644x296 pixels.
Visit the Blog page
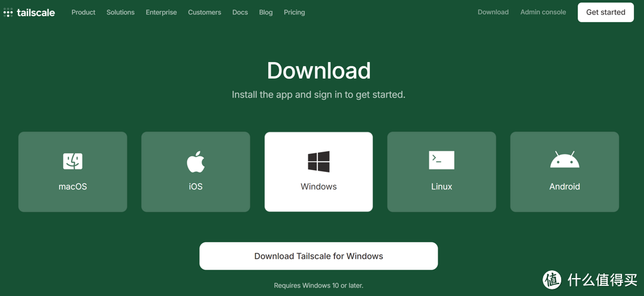266,13
